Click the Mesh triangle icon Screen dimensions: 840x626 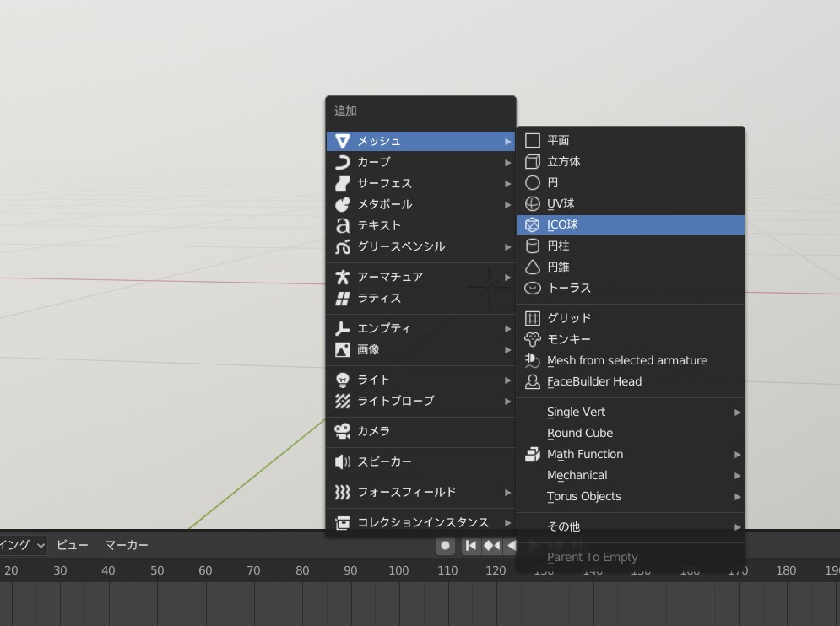coord(342,141)
